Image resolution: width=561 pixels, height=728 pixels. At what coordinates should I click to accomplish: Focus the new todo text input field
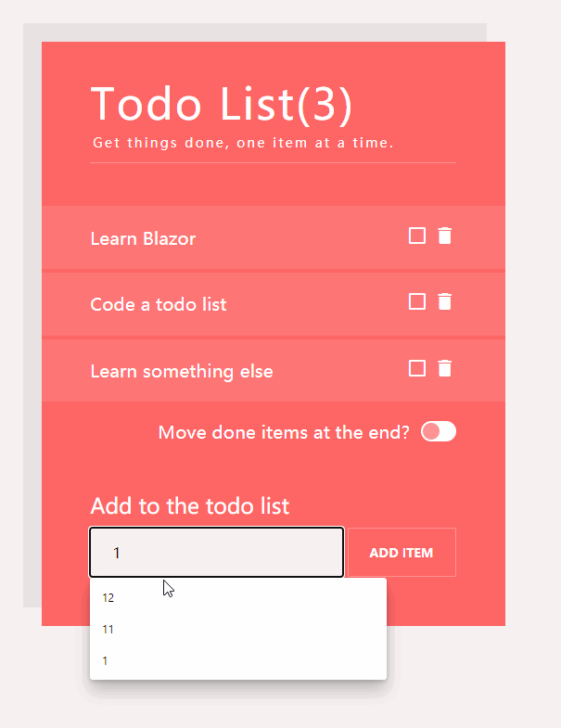coord(217,553)
